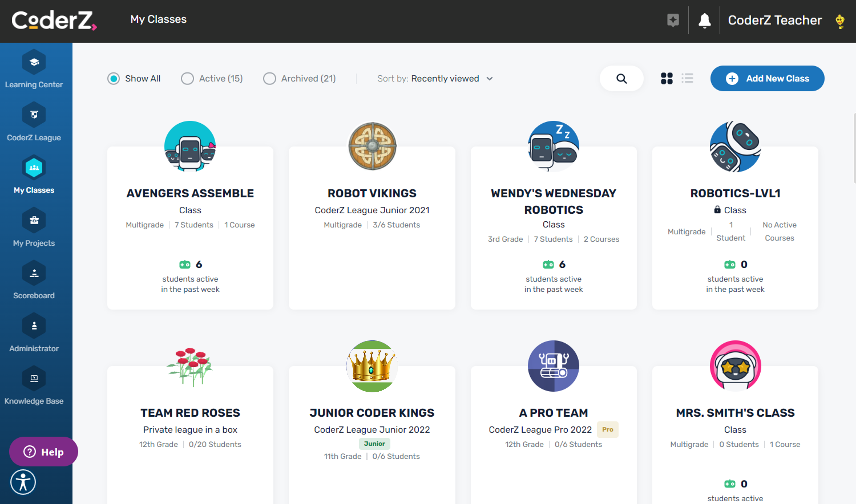
Task: Open the Scoreboard podium icon
Action: (x=34, y=273)
